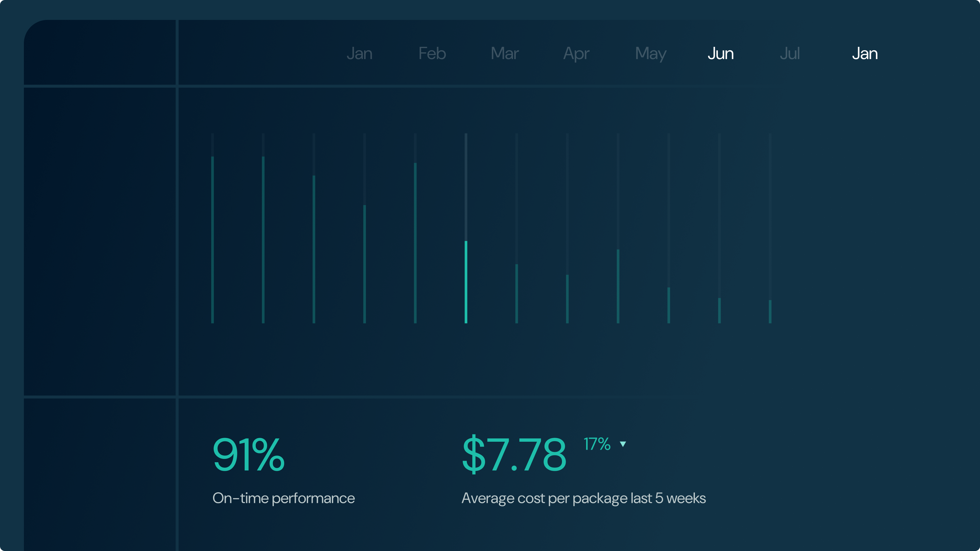Switch to the Feb month tab

432,54
